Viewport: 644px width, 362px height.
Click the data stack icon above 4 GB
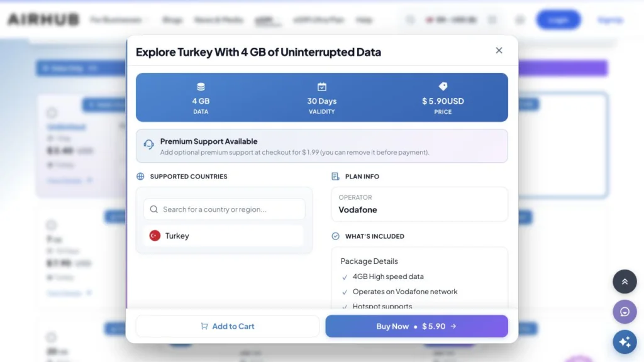[x=201, y=87]
